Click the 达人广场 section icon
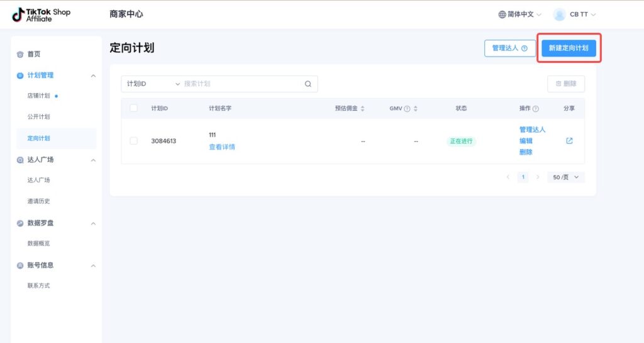Screen dimensions: 644x343 tap(20, 160)
